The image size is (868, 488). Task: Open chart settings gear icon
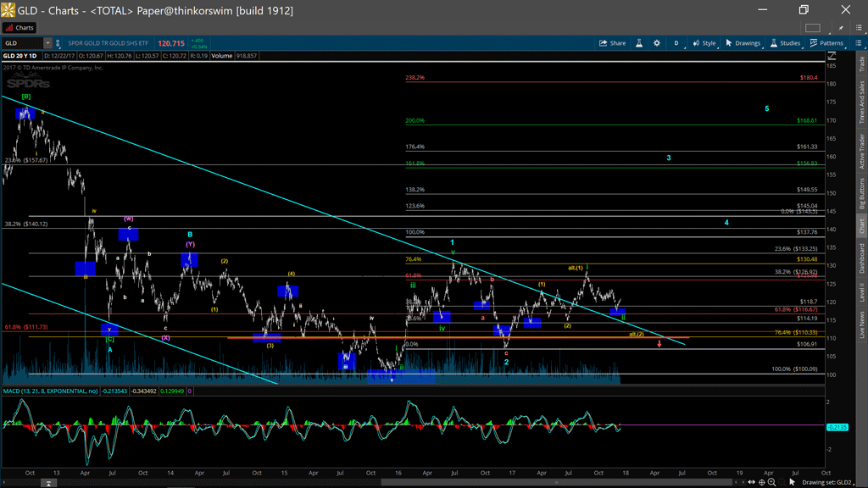click(x=656, y=43)
